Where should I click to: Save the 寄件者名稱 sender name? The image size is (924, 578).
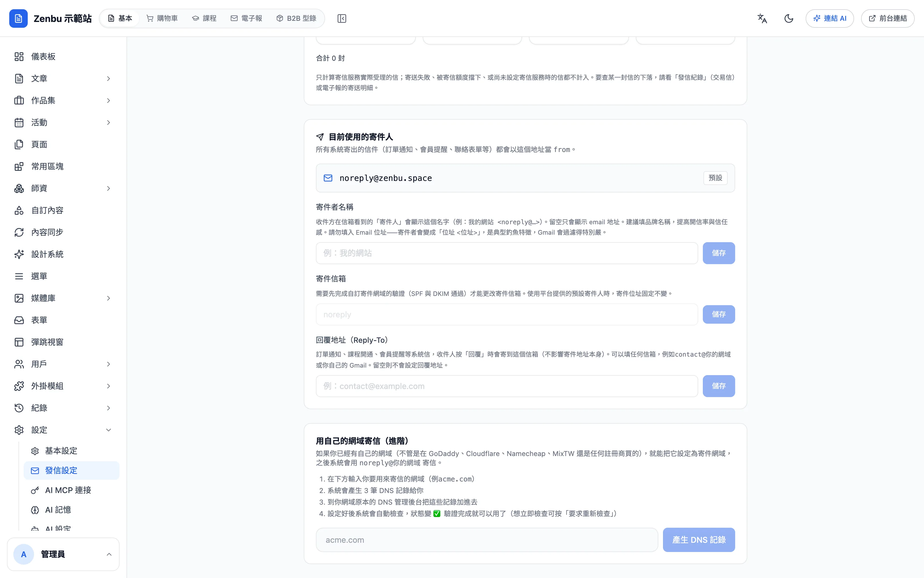coord(719,253)
